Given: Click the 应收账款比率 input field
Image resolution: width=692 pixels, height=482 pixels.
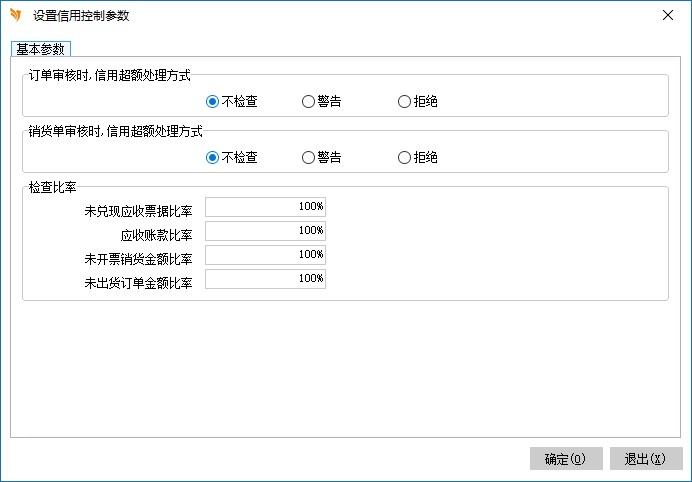Looking at the screenshot, I should [x=265, y=231].
